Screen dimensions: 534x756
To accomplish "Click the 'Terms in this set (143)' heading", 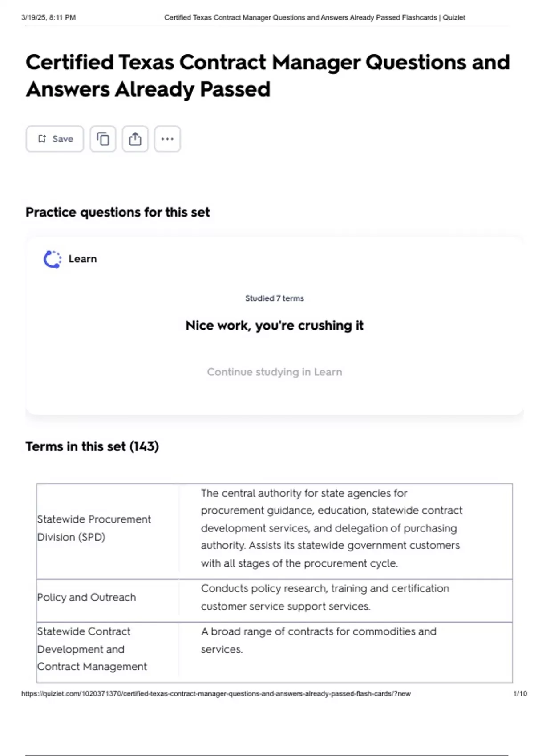I will pyautogui.click(x=92, y=446).
